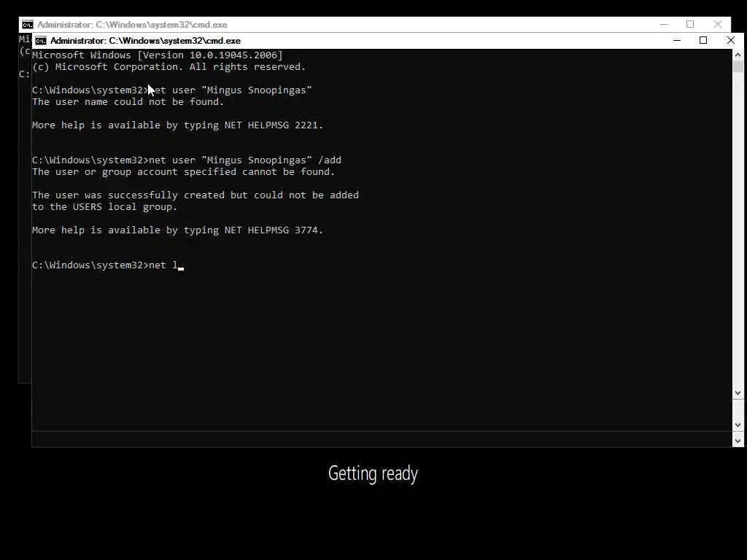
Task: Maximize the background cmd.exe window
Action: tap(690, 24)
